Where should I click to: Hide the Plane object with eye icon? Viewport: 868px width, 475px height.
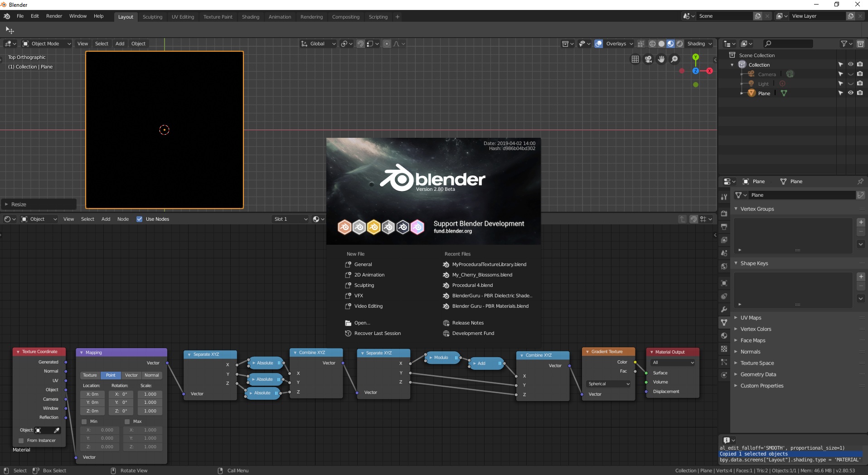pos(850,93)
